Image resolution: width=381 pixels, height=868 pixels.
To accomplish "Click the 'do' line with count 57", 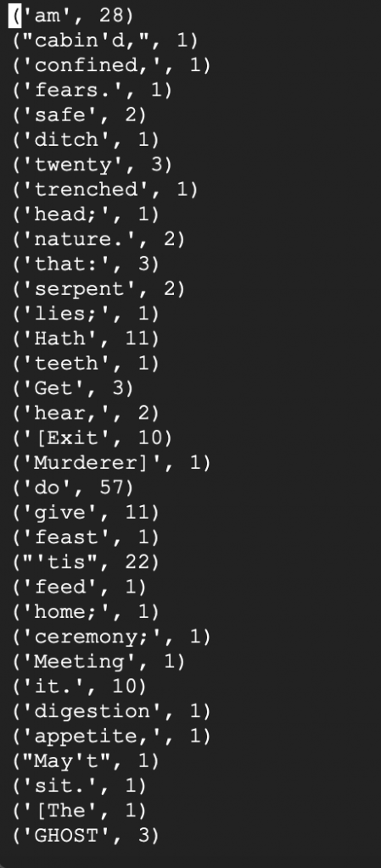I will pos(73,487).
